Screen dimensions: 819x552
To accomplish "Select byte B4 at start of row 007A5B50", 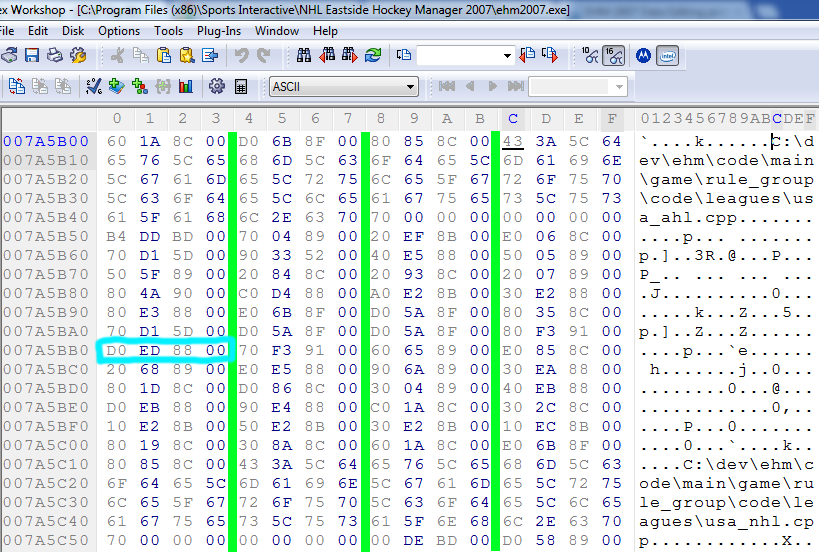I will click(x=116, y=237).
